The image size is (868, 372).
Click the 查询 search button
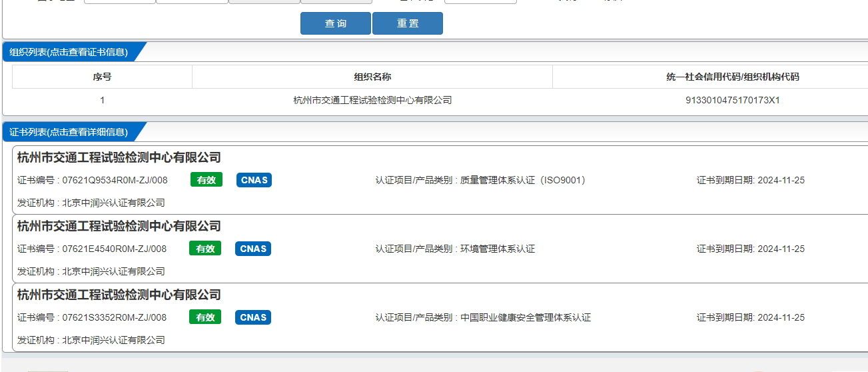(x=336, y=23)
